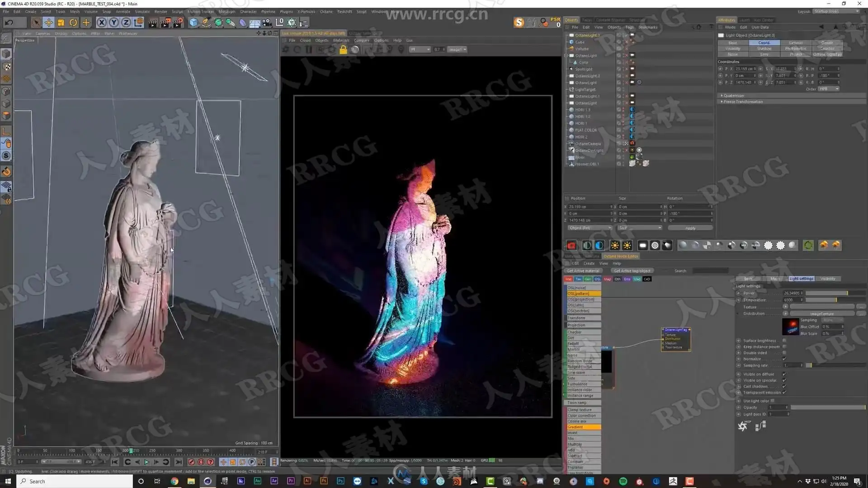Viewport: 868px width, 488px height.
Task: Open the Simulate menu
Action: click(x=142, y=11)
